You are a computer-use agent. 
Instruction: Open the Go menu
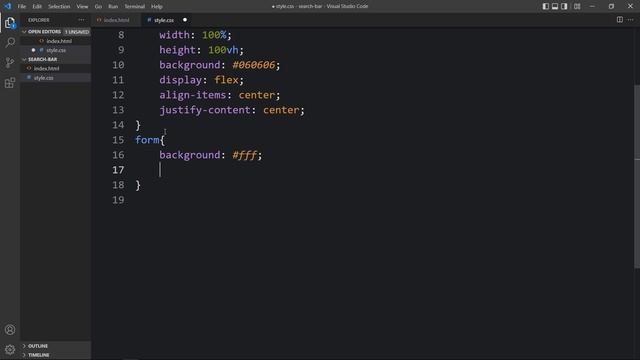point(98,7)
